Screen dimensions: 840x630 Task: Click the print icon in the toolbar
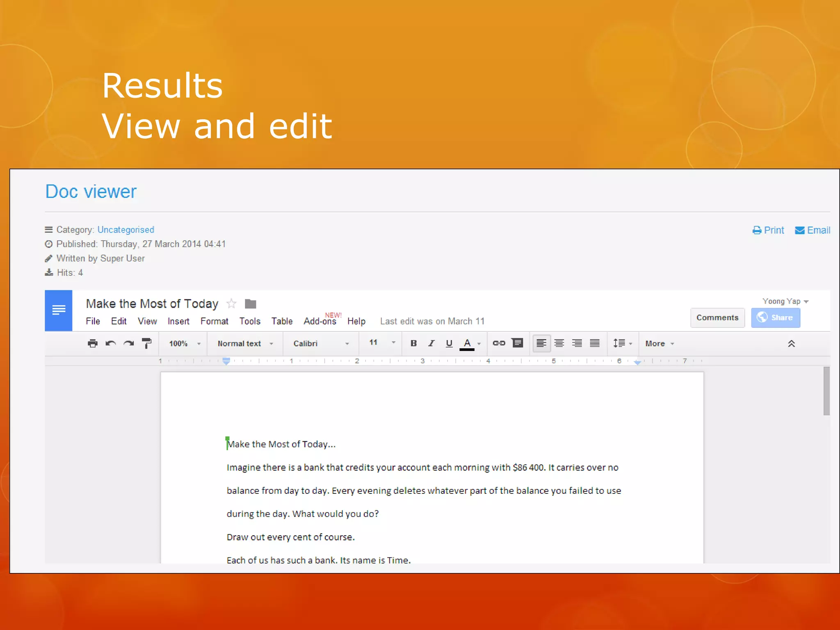(x=93, y=343)
